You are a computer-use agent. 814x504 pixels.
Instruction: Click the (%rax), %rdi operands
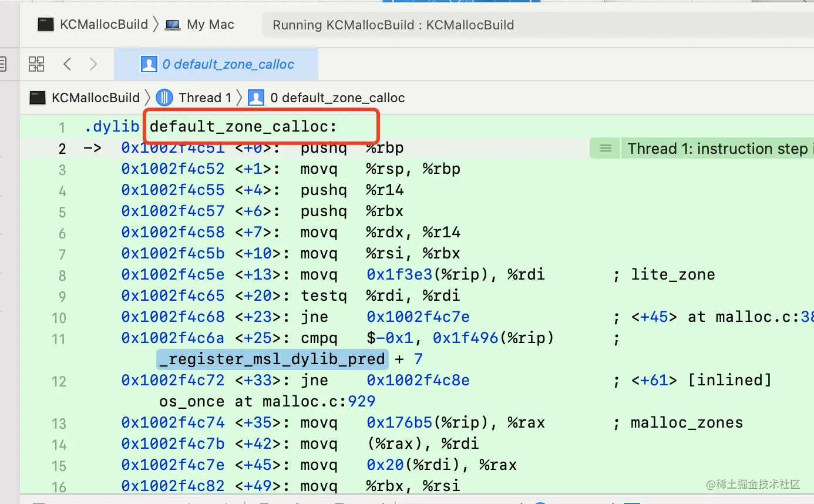pyautogui.click(x=423, y=444)
